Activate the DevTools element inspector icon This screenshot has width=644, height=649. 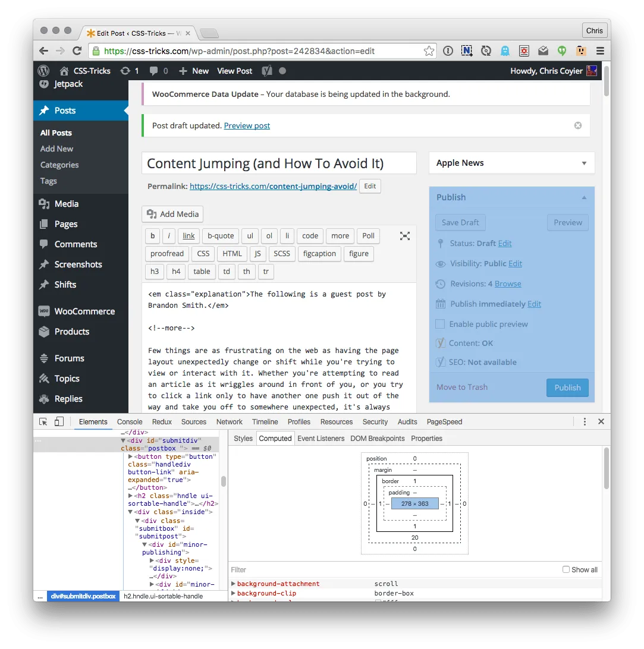click(x=43, y=422)
